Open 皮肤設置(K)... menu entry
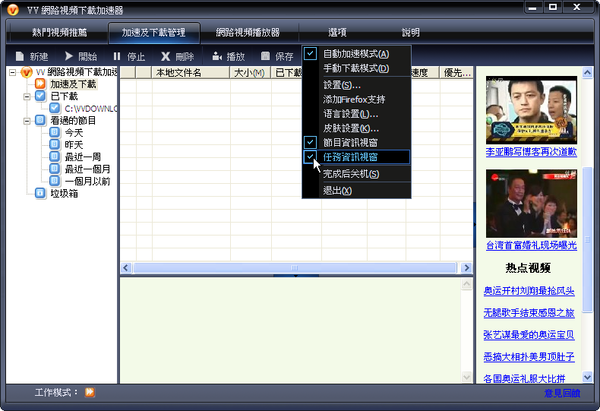 pos(357,128)
